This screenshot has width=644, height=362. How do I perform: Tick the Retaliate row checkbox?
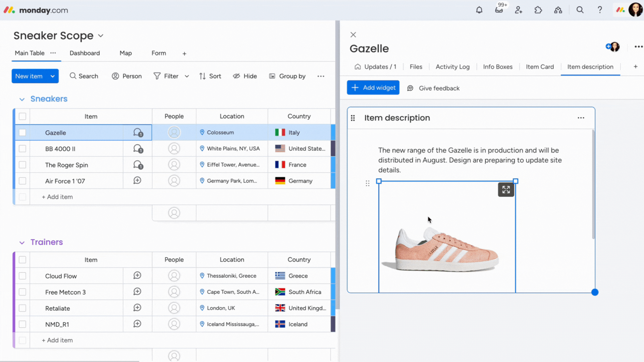coord(22,308)
